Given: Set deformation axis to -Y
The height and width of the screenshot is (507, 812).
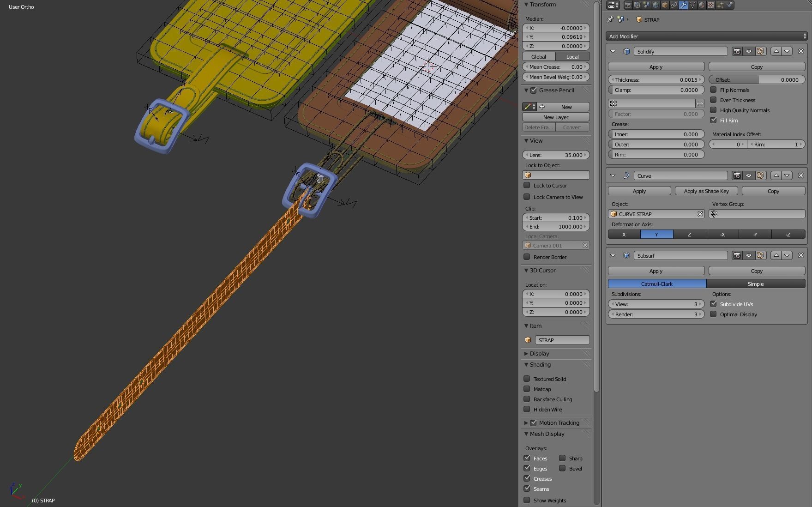Looking at the screenshot, I should point(755,235).
